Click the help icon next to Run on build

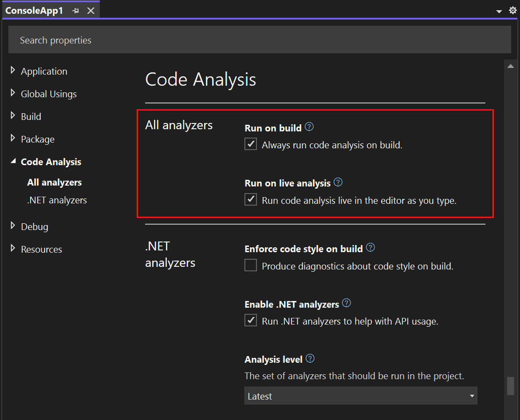pyautogui.click(x=309, y=127)
